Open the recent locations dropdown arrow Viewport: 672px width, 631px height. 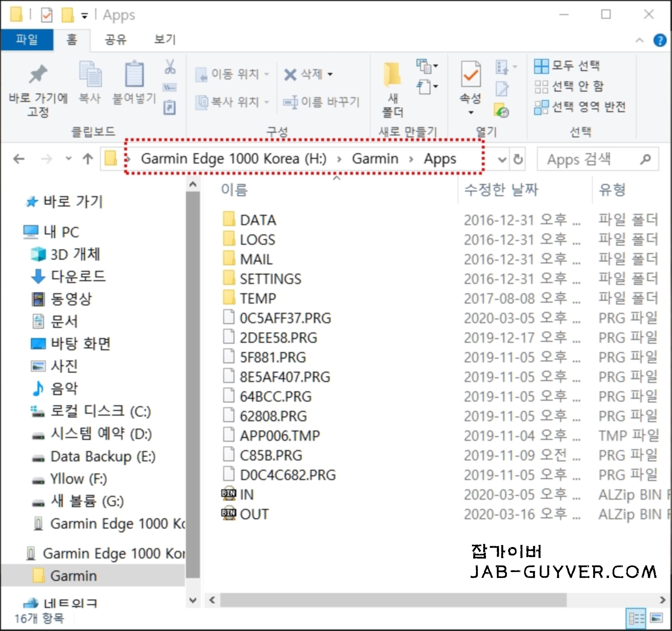(x=68, y=158)
